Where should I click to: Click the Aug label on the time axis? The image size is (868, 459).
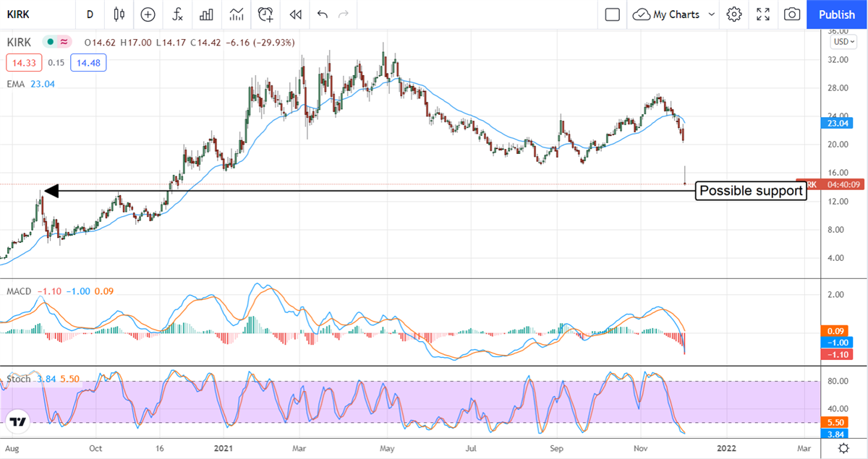pyautogui.click(x=11, y=448)
